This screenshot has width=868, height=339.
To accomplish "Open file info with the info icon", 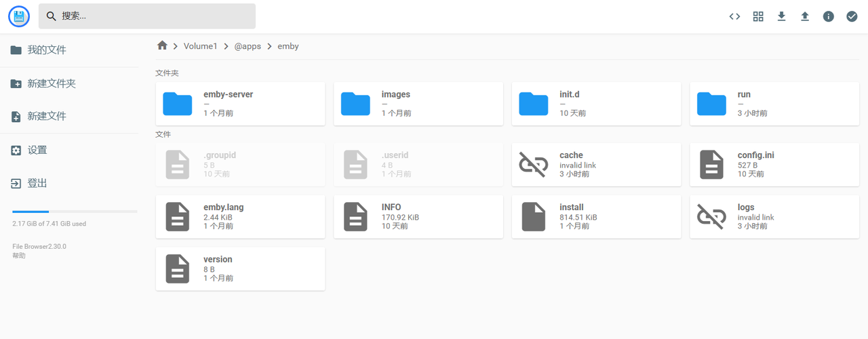I will click(x=829, y=16).
